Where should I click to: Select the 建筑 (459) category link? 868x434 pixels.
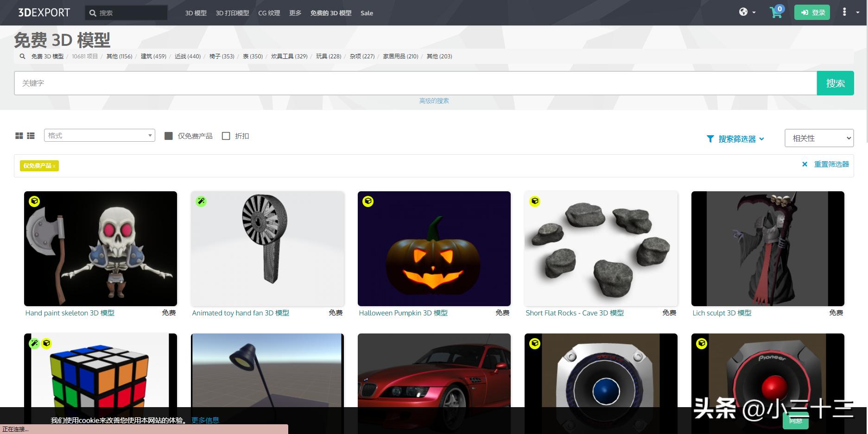(153, 56)
